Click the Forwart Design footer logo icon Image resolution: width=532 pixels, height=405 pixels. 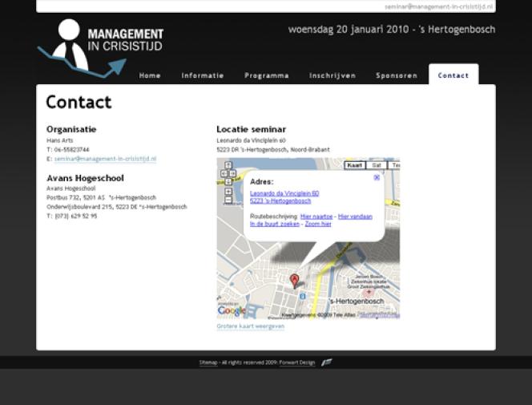pyautogui.click(x=327, y=362)
